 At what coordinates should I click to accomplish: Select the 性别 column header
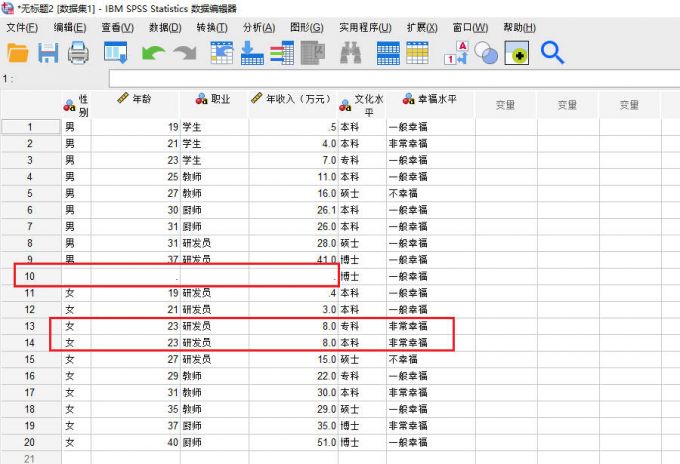[x=76, y=105]
